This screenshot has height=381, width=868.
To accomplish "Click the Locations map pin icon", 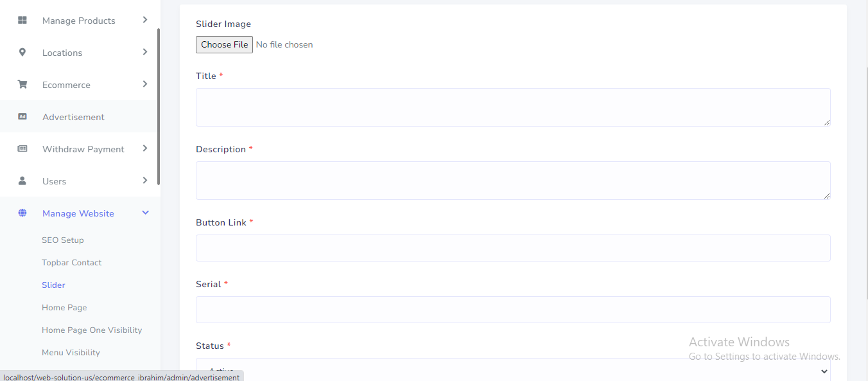I will click(22, 53).
